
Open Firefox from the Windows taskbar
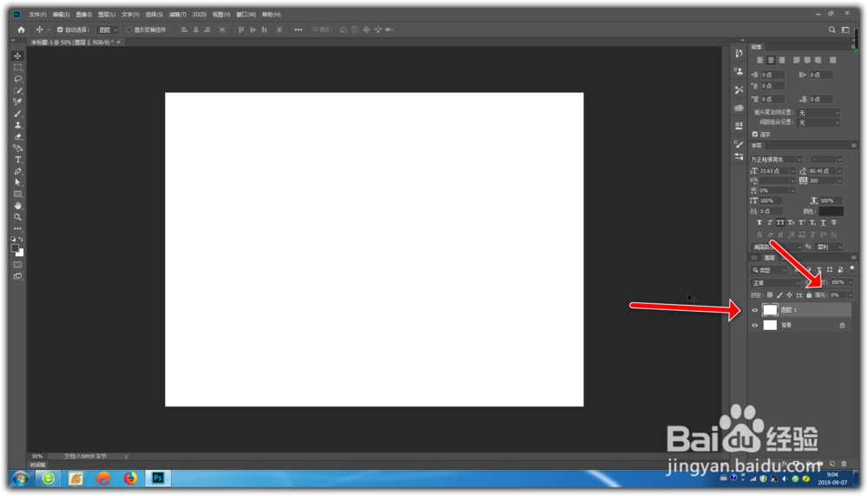(130, 478)
